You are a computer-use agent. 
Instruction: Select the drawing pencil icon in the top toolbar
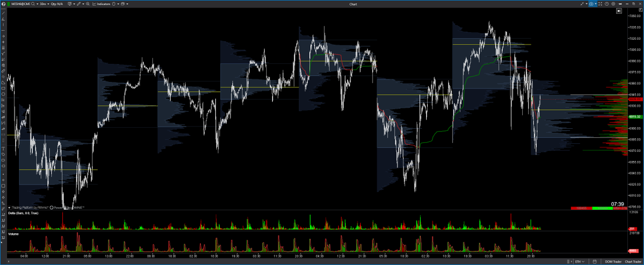click(78, 4)
